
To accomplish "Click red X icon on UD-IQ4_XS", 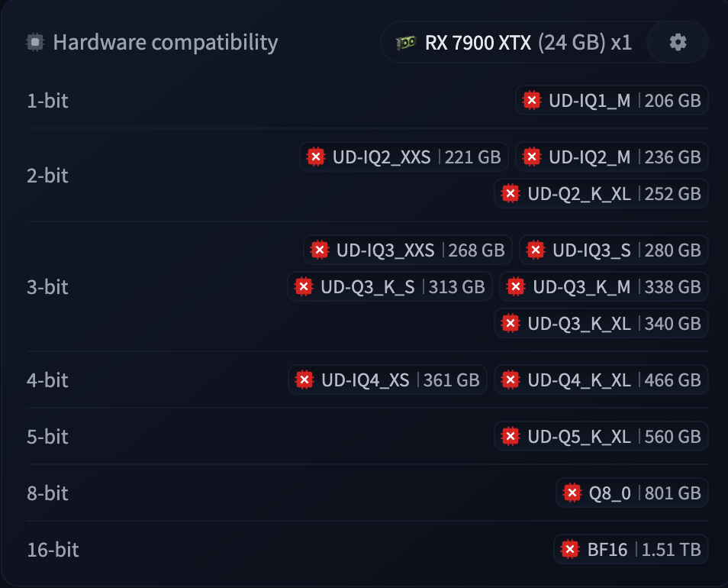I will (304, 380).
